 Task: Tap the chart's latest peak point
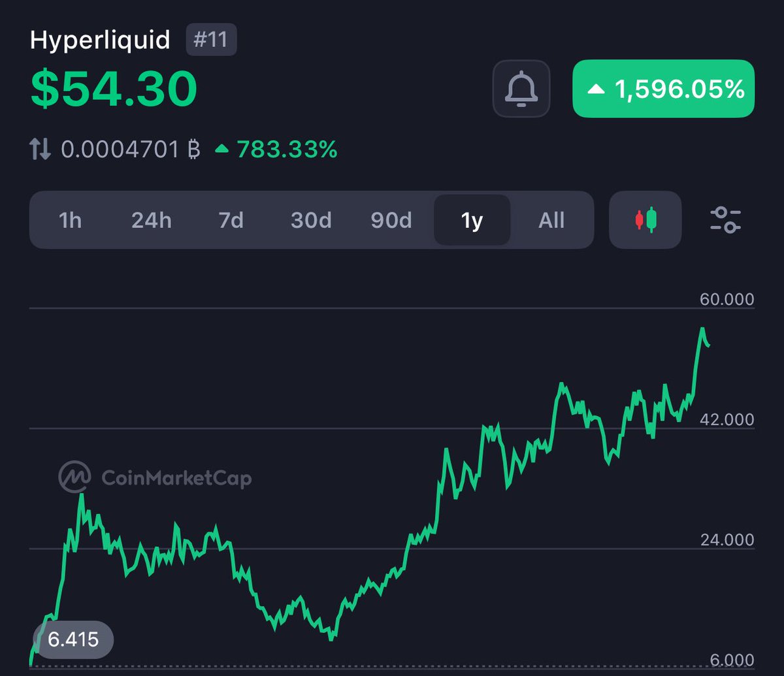tap(703, 329)
